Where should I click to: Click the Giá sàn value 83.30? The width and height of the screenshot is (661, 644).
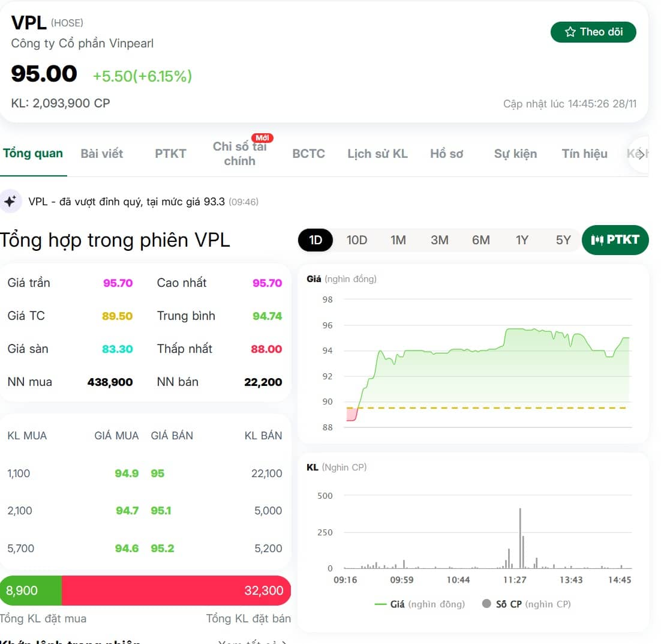[117, 349]
